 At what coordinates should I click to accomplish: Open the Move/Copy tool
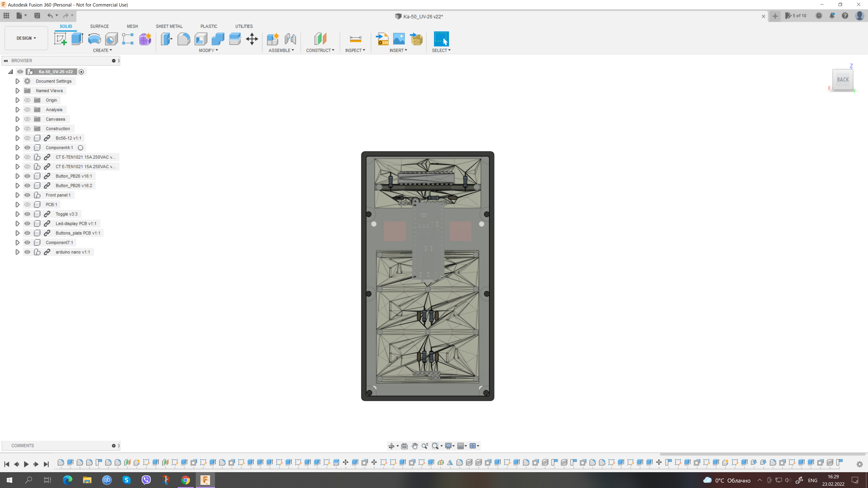click(x=252, y=39)
